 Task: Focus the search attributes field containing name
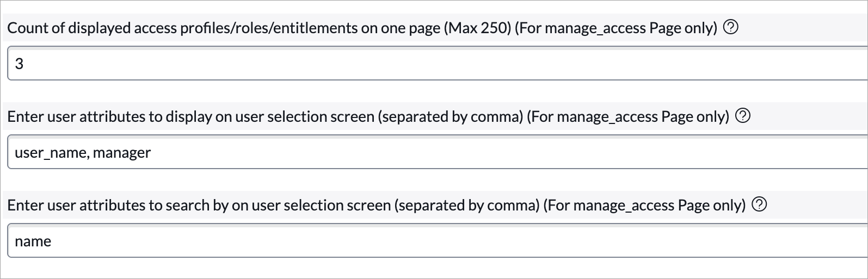438,241
